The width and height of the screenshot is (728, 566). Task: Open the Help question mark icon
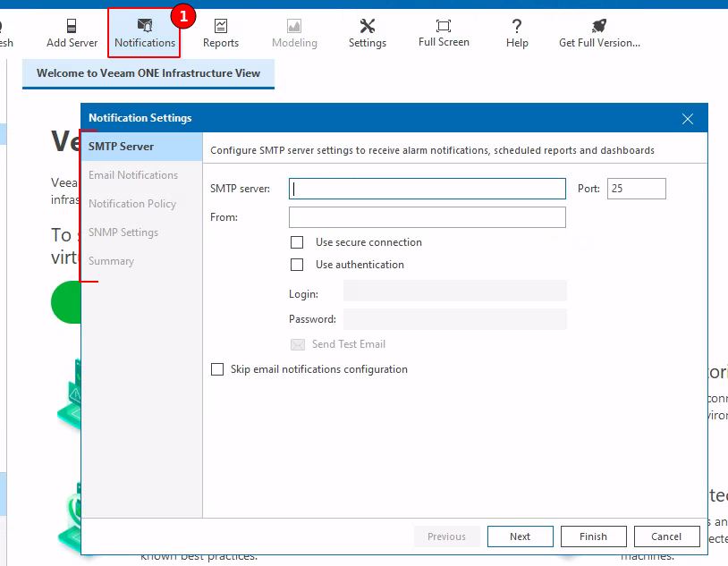tap(517, 26)
